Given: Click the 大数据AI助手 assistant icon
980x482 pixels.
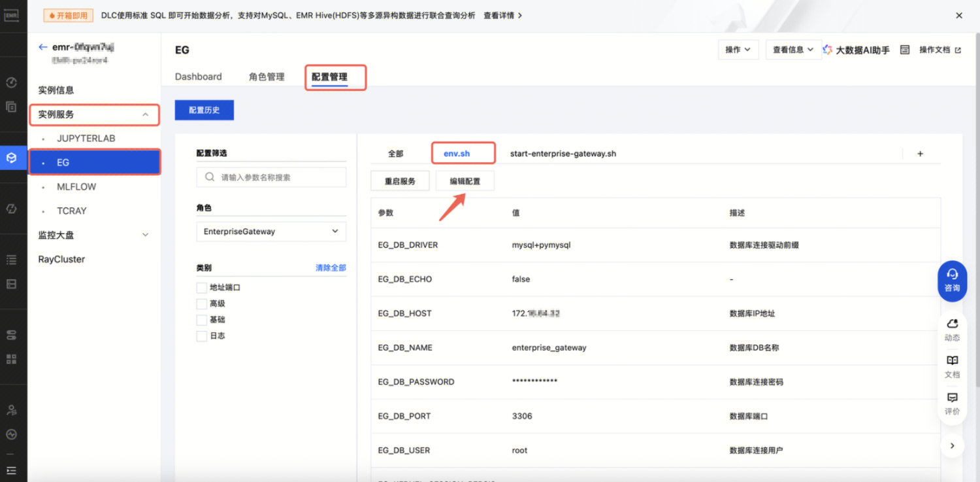Looking at the screenshot, I should point(827,50).
